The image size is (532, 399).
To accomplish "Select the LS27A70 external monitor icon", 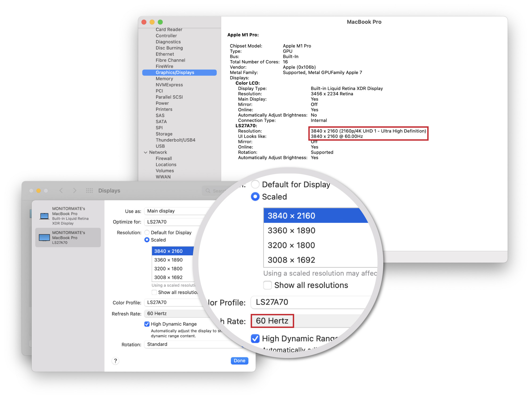I will (44, 237).
